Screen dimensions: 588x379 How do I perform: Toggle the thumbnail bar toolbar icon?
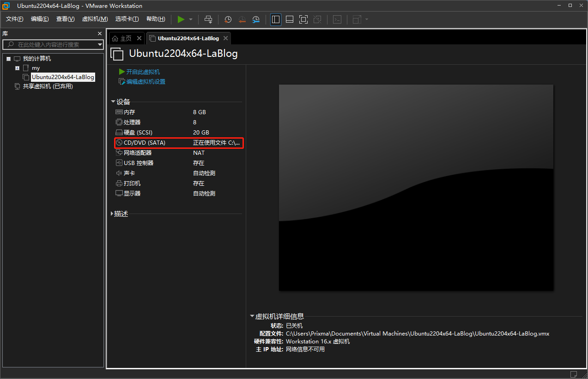(290, 19)
